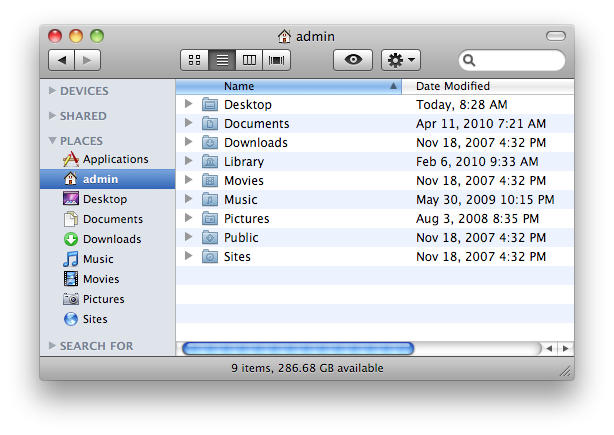Expand the Library folder disclosure triangle
The width and height of the screenshot is (614, 435).
point(188,161)
